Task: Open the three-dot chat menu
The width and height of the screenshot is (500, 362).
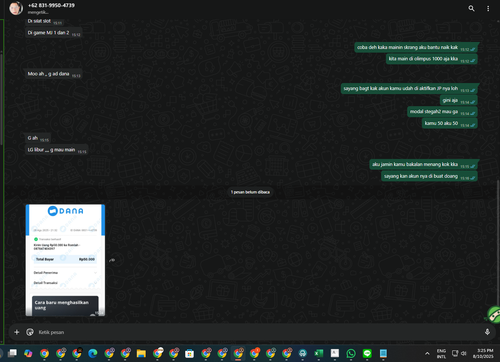Action: 488,9
